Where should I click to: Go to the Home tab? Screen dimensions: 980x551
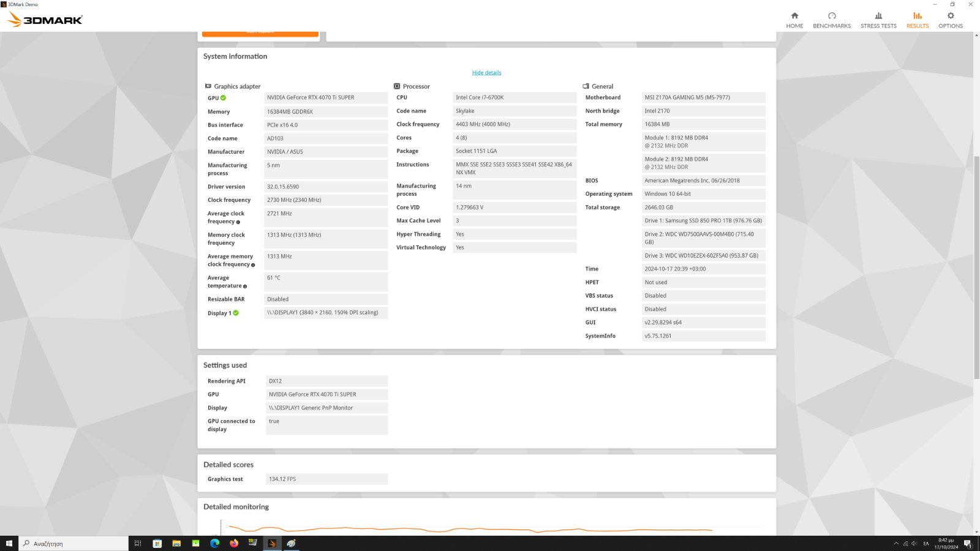pos(794,20)
